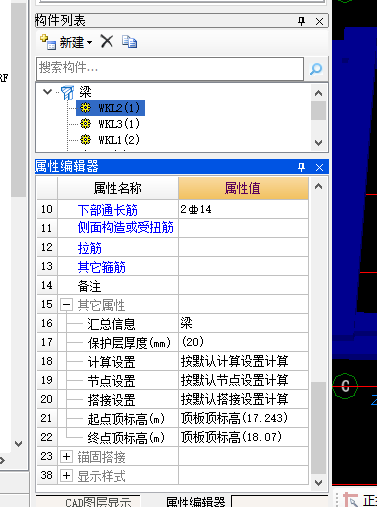
Task: Click the 侧面构造或受扭筋 value cell
Action: (243, 228)
